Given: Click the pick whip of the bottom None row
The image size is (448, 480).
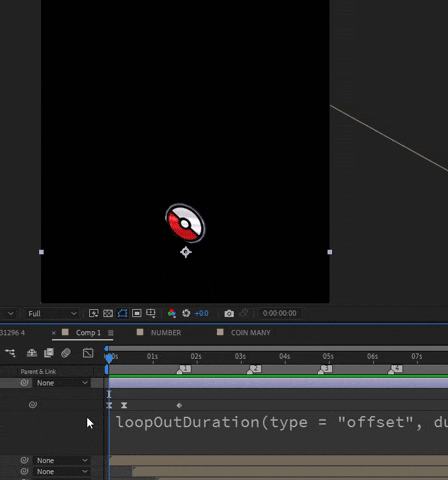Looking at the screenshot, I should pos(24,472).
